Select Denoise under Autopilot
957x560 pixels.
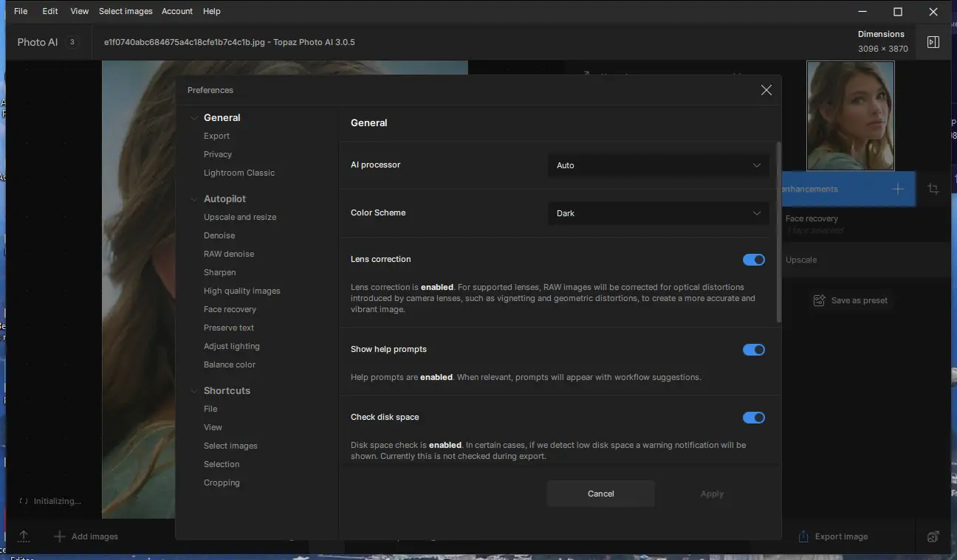[219, 235]
